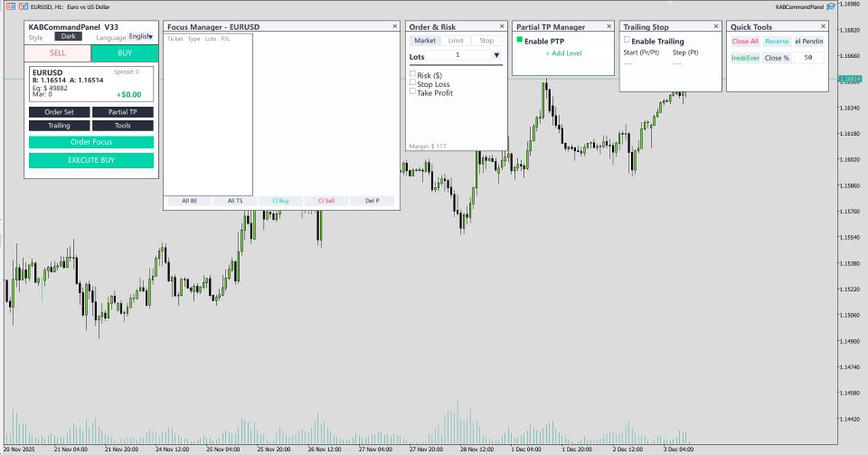Disable the Enable PTP green toggle
Screen dimensions: 868x455
click(519, 40)
